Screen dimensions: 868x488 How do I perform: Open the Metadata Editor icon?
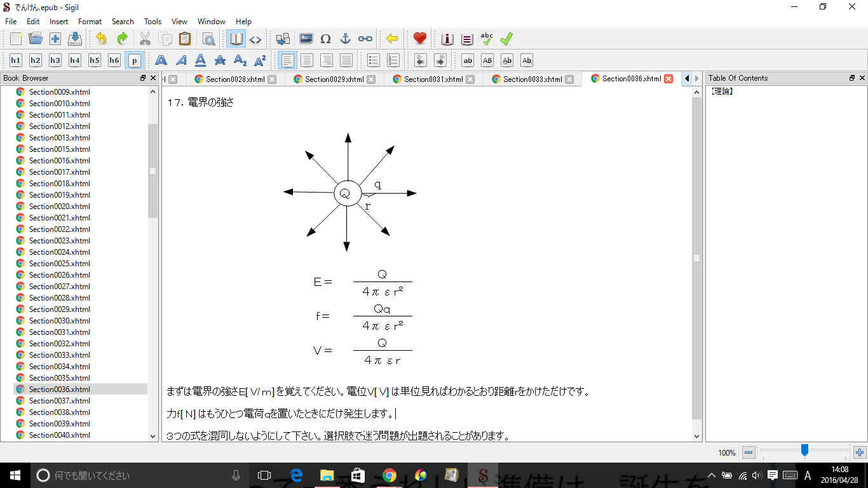coord(447,39)
